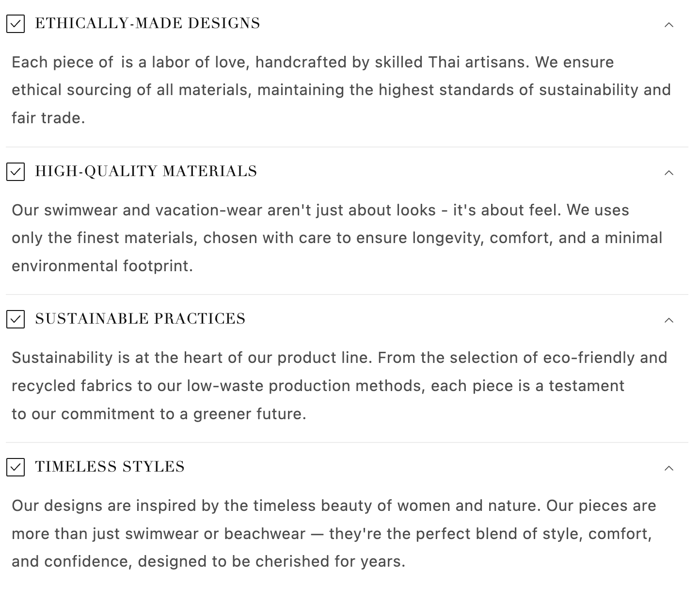Image resolution: width=700 pixels, height=589 pixels.
Task: Click the HIGH-QUALITY MATERIALS heading
Action: [146, 171]
